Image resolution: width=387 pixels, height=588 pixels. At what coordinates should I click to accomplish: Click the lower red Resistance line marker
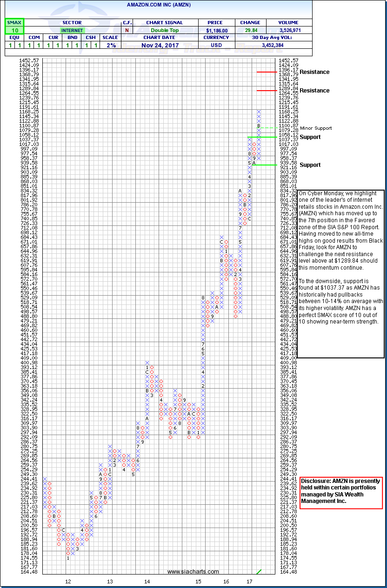click(x=267, y=91)
